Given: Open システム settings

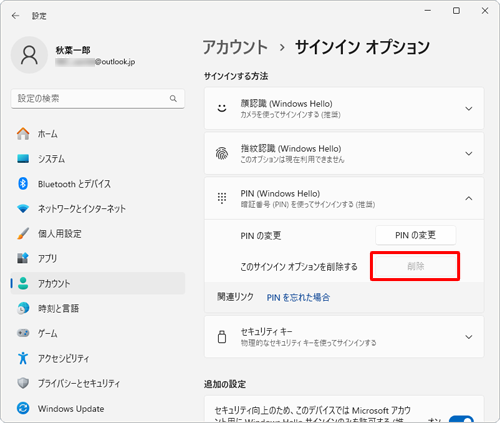Looking at the screenshot, I should [98, 159].
